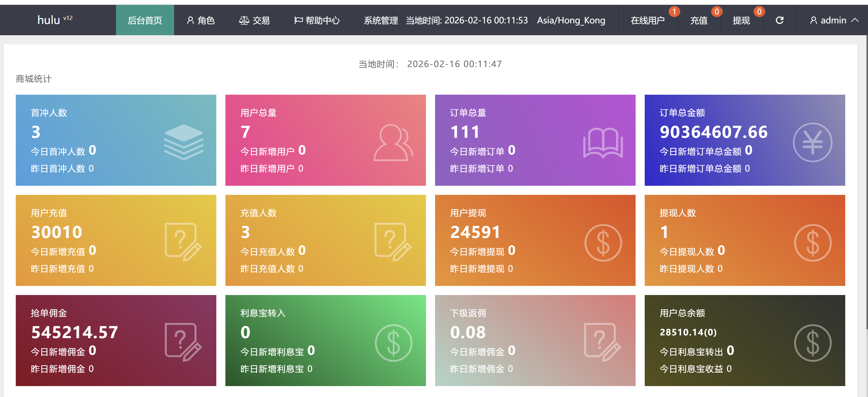Select the 后台首页 tab
The image size is (868, 397).
[145, 21]
